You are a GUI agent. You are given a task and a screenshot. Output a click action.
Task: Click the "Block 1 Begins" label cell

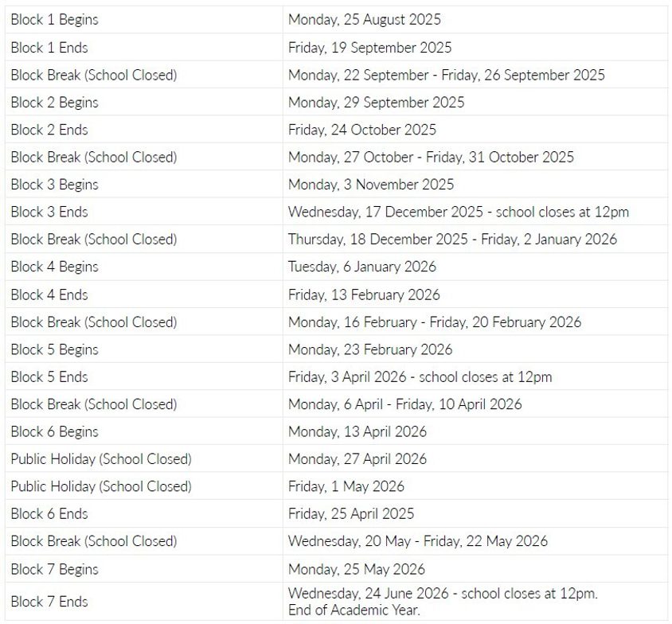coord(54,19)
